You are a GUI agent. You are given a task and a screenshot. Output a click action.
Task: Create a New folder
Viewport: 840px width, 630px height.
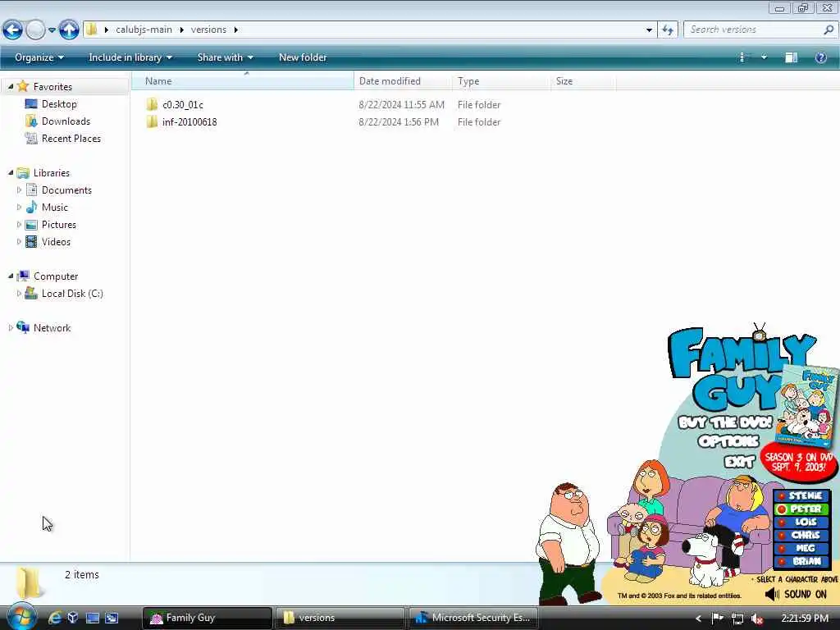(303, 57)
